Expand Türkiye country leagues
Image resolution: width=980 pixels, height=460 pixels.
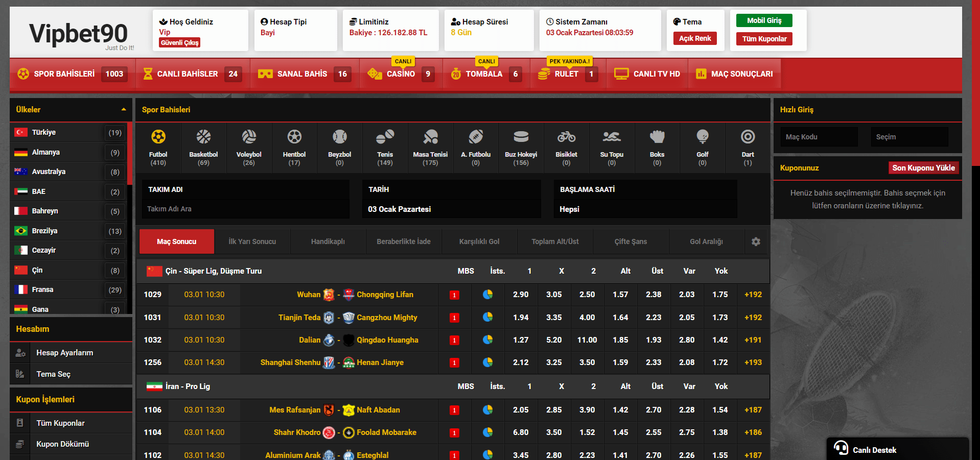68,132
